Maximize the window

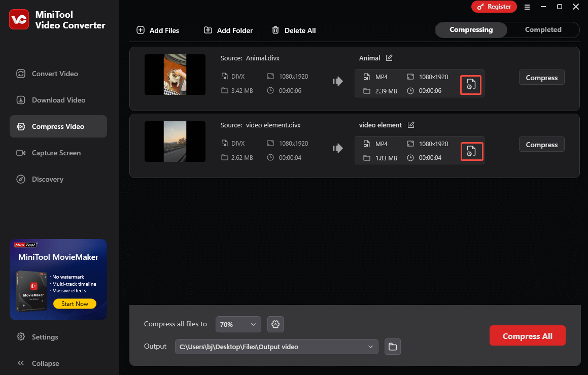(560, 7)
